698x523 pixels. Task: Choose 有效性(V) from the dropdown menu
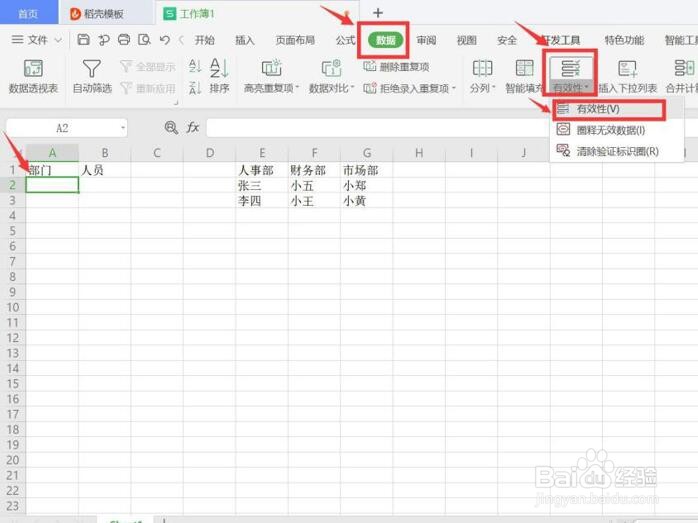click(x=609, y=109)
